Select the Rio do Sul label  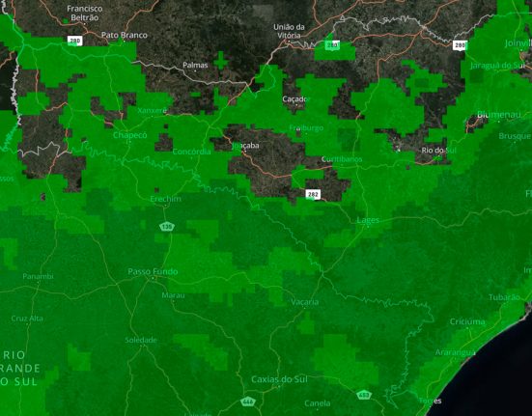438,151
